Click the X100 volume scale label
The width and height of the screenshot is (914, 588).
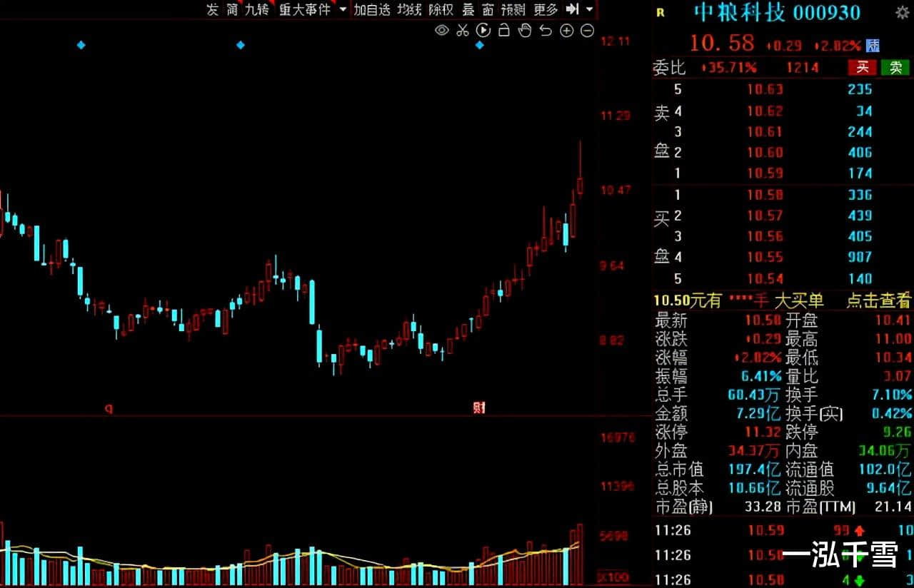[613, 576]
